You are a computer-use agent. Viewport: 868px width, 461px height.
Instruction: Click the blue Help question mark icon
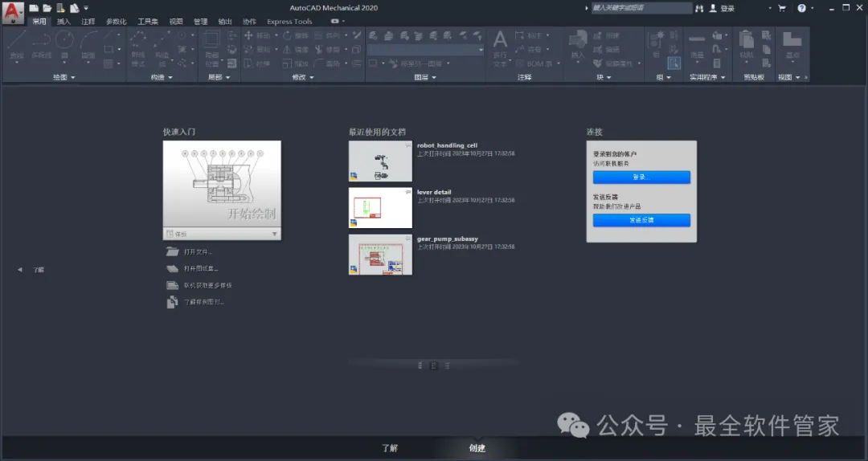point(801,8)
